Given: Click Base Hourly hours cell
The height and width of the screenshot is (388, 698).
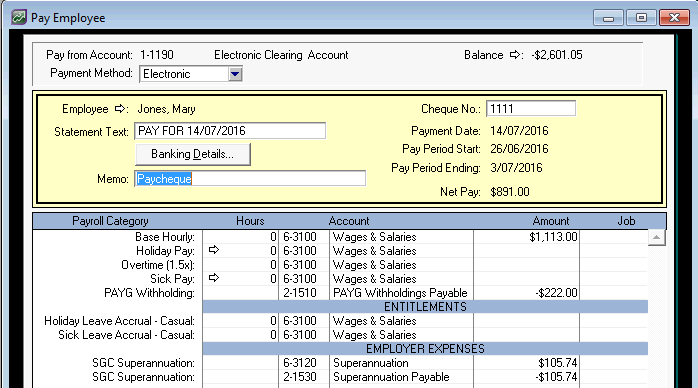Looking at the screenshot, I should coord(240,237).
